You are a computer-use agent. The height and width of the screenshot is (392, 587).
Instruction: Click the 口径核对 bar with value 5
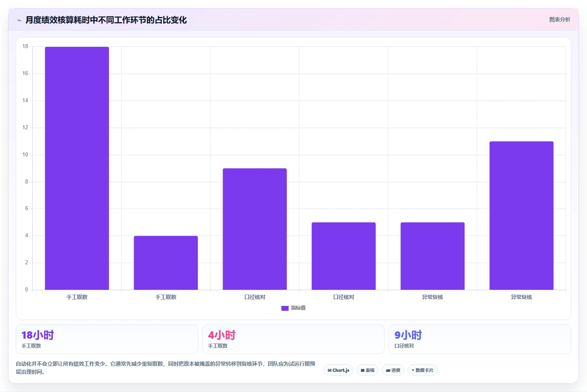click(x=343, y=256)
